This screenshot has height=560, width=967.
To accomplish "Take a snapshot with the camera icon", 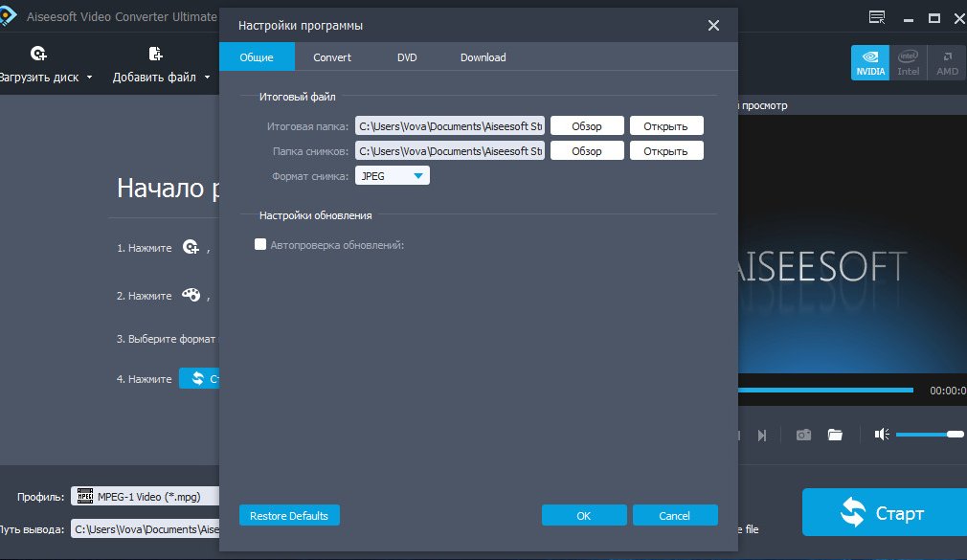I will [803, 435].
